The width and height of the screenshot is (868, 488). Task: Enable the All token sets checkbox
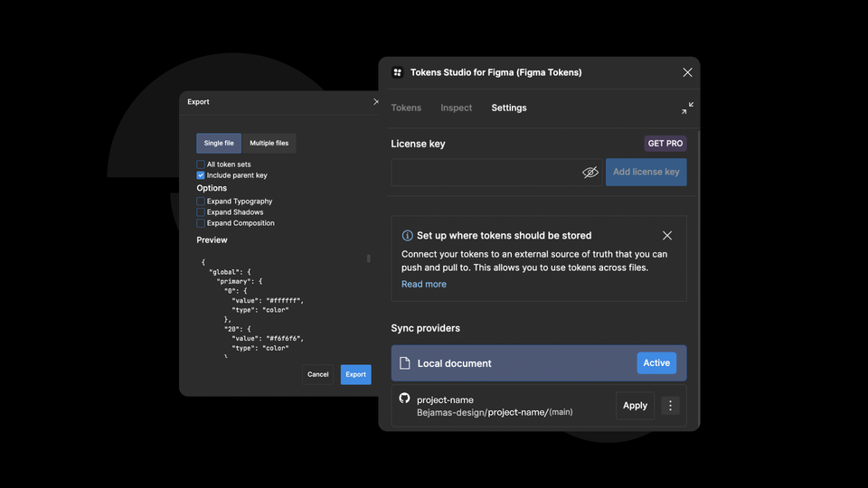click(x=201, y=164)
